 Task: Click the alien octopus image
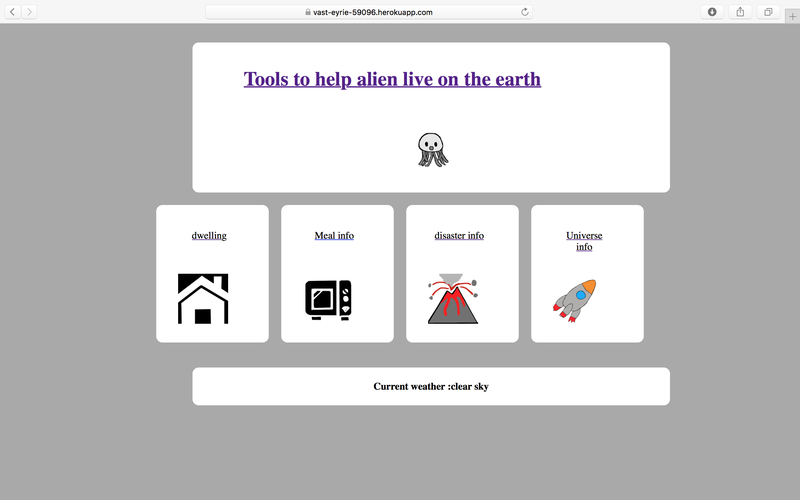pos(432,150)
